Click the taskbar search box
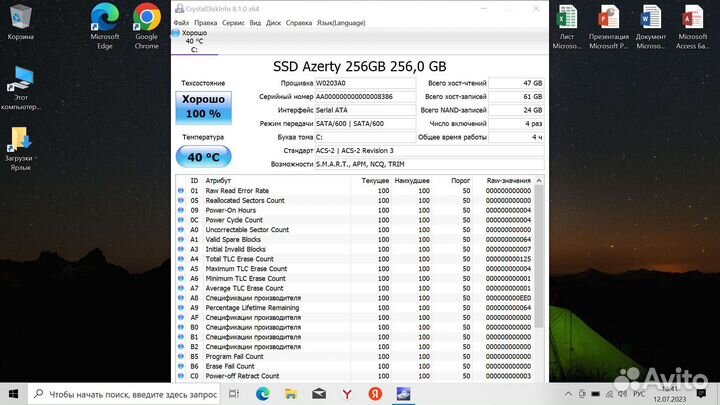Screen dimensions: 720x405 click(x=124, y=394)
